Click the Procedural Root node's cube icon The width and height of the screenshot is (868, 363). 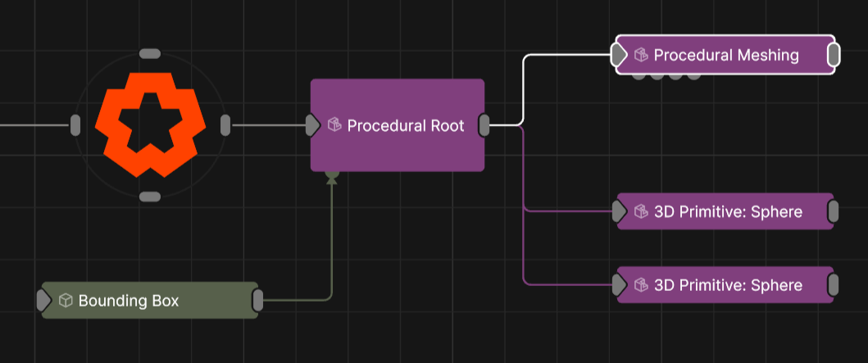click(x=334, y=125)
